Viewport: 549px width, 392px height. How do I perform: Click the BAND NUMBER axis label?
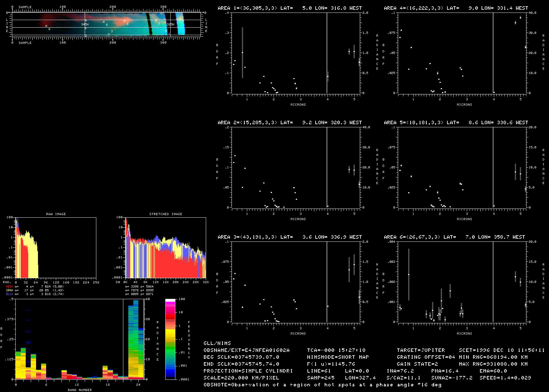coord(80,390)
